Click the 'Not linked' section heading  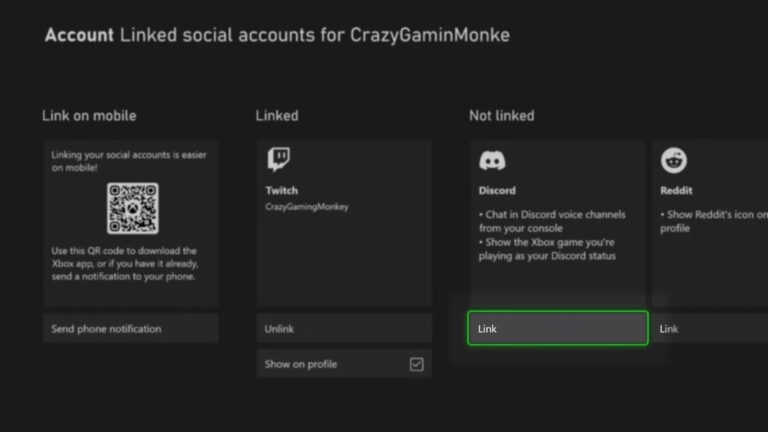(502, 116)
